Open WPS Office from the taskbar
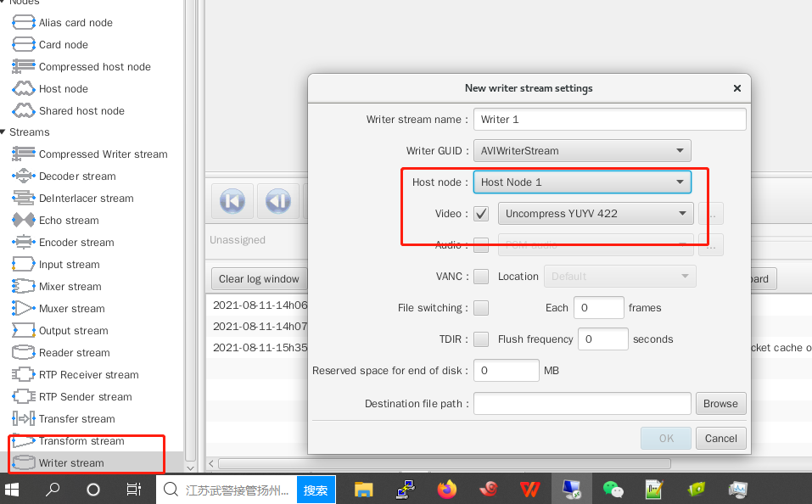 click(529, 489)
